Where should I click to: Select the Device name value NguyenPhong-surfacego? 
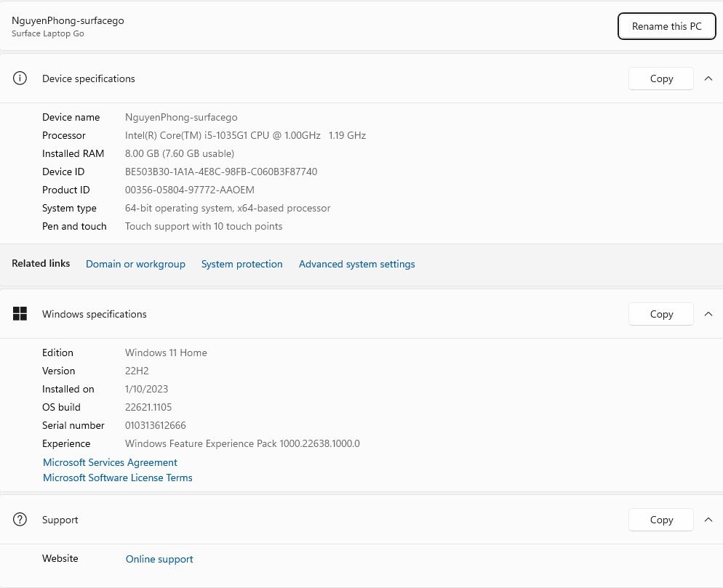181,118
